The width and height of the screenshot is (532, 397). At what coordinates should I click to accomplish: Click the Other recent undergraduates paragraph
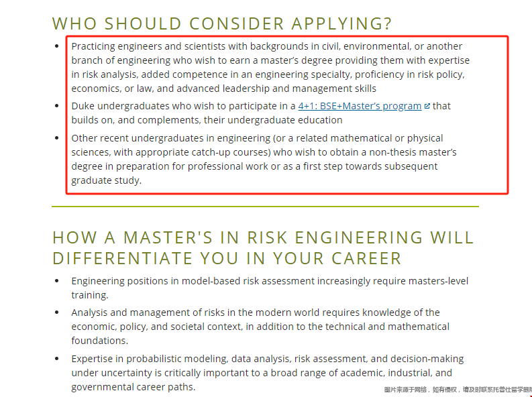264,159
